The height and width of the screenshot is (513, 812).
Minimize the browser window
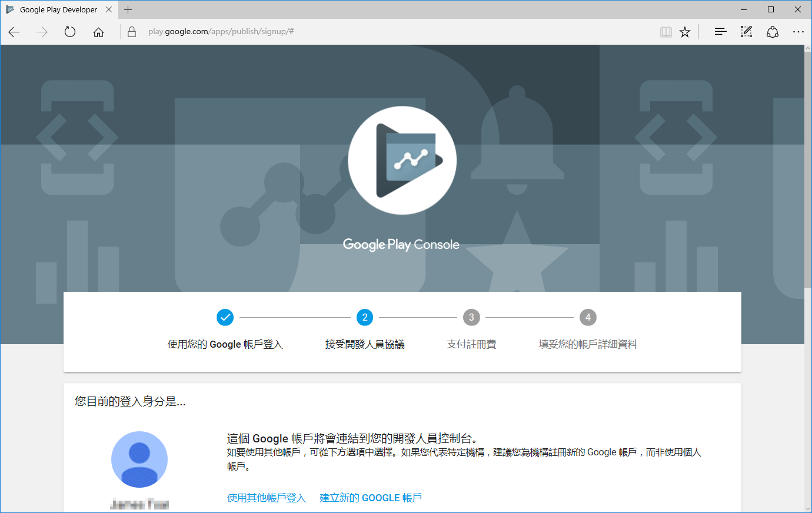[x=744, y=9]
